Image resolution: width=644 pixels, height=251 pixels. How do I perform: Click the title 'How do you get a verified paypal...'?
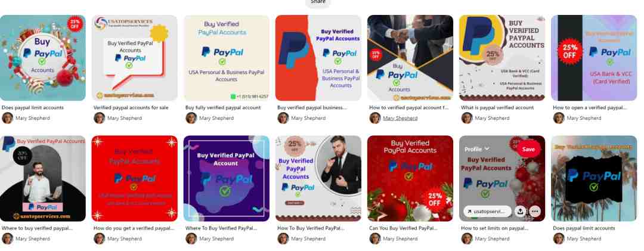coord(134,228)
